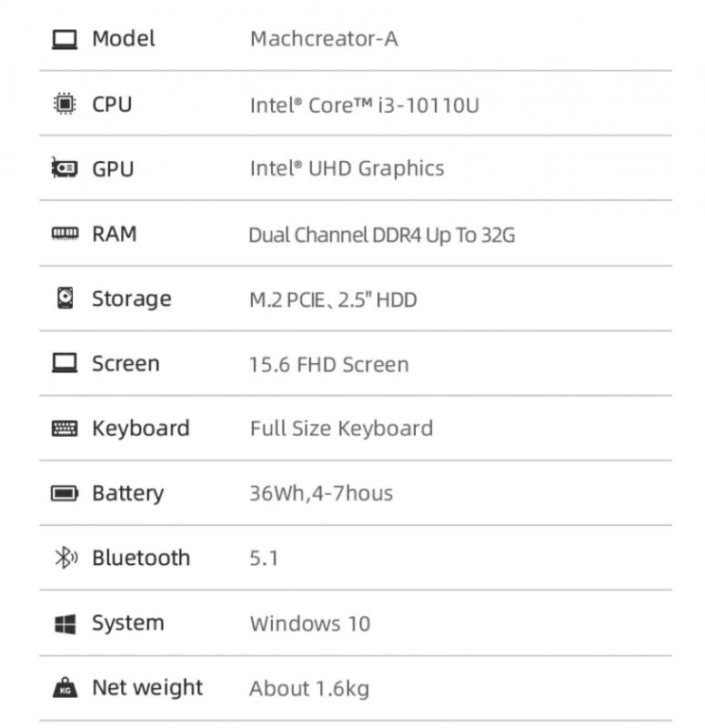Select the Windows 10 system value
The width and height of the screenshot is (705, 728).
pyautogui.click(x=310, y=623)
